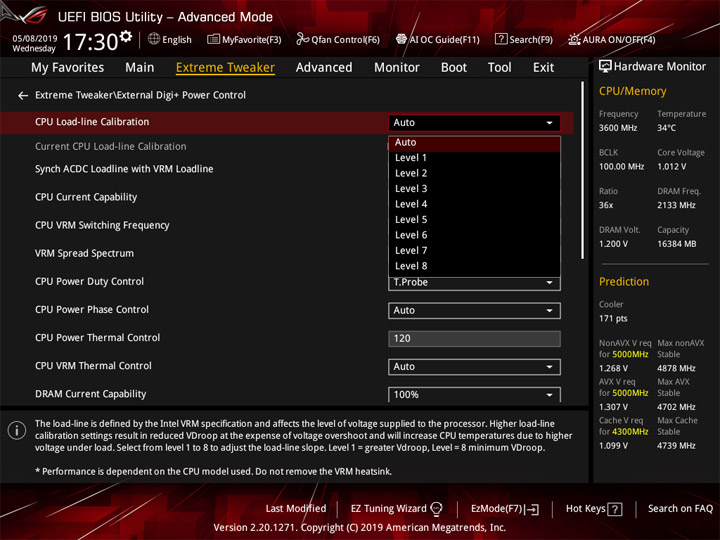Select Level 5 from the list
This screenshot has width=720, height=540.
click(474, 220)
